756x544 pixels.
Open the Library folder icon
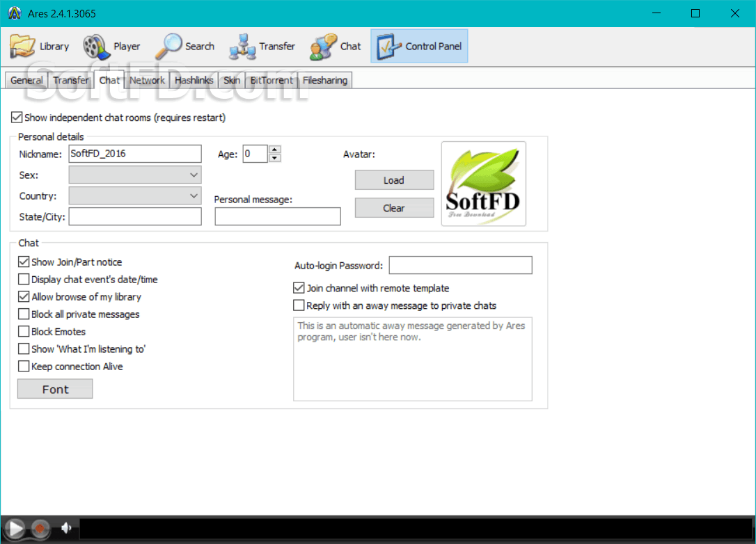[x=22, y=46]
